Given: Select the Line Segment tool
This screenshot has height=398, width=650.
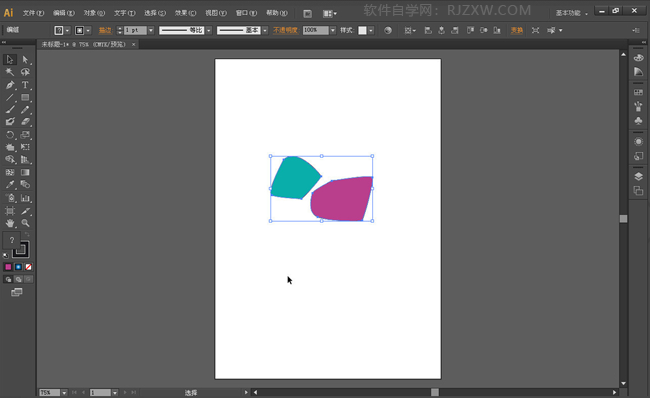Looking at the screenshot, I should tap(10, 97).
